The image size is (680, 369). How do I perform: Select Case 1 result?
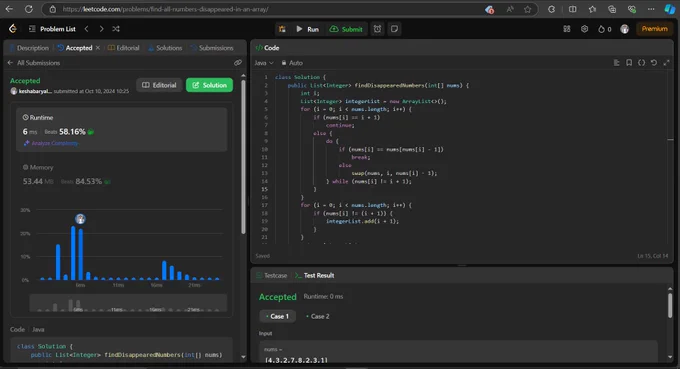pyautogui.click(x=278, y=316)
